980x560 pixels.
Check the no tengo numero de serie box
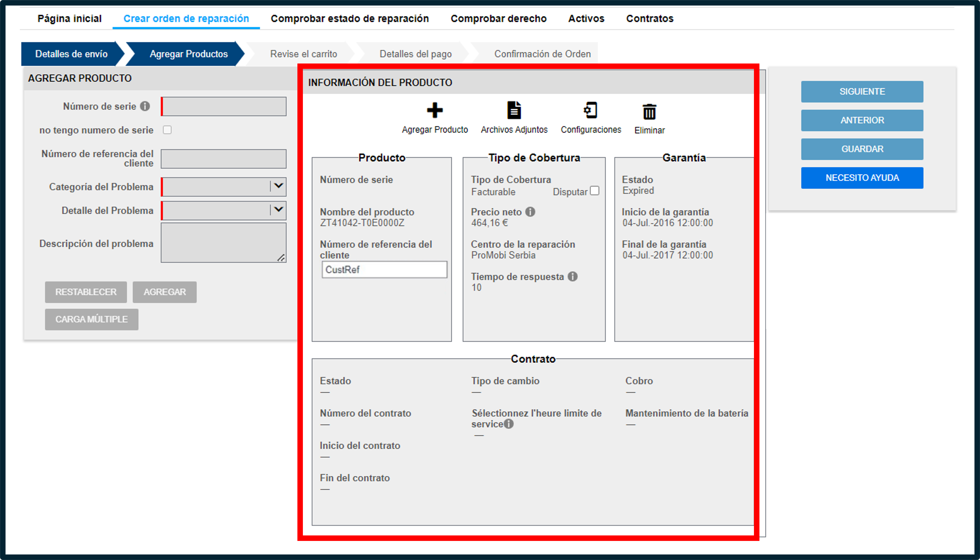point(167,130)
